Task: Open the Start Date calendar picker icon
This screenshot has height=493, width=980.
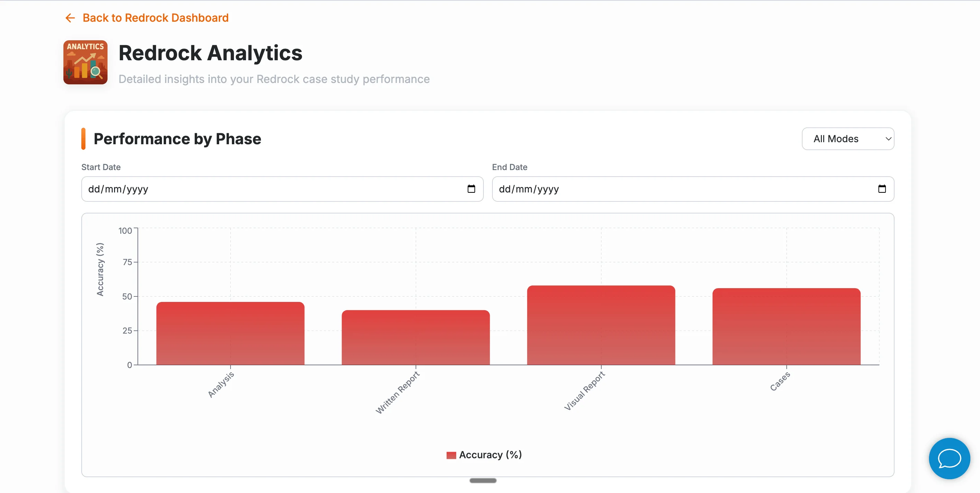Action: click(x=471, y=189)
